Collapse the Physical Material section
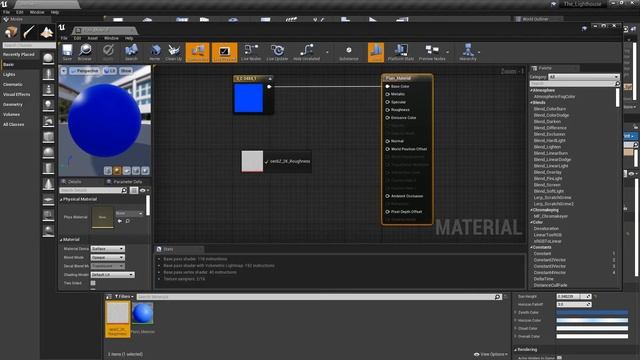The image size is (640, 360). point(62,199)
